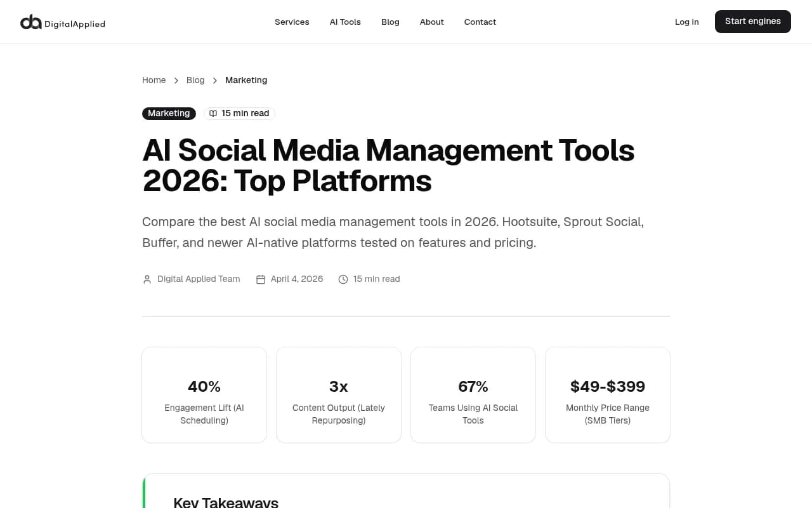Open the AI Tools menu

coord(345,22)
